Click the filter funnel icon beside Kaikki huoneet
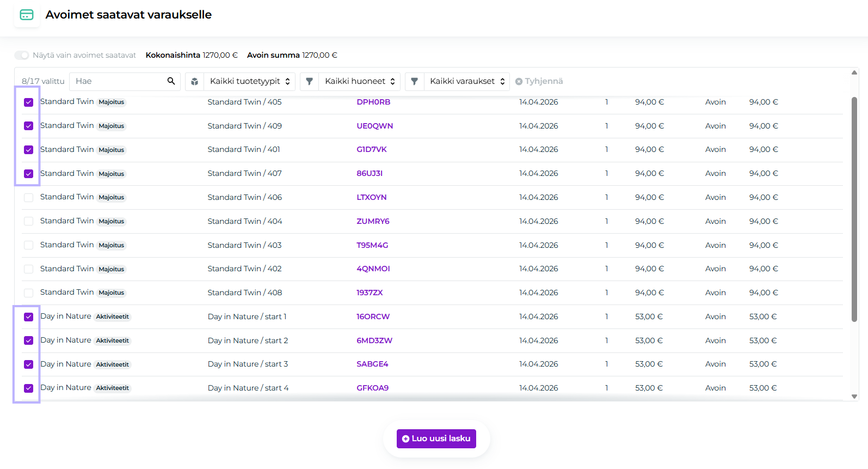 309,82
